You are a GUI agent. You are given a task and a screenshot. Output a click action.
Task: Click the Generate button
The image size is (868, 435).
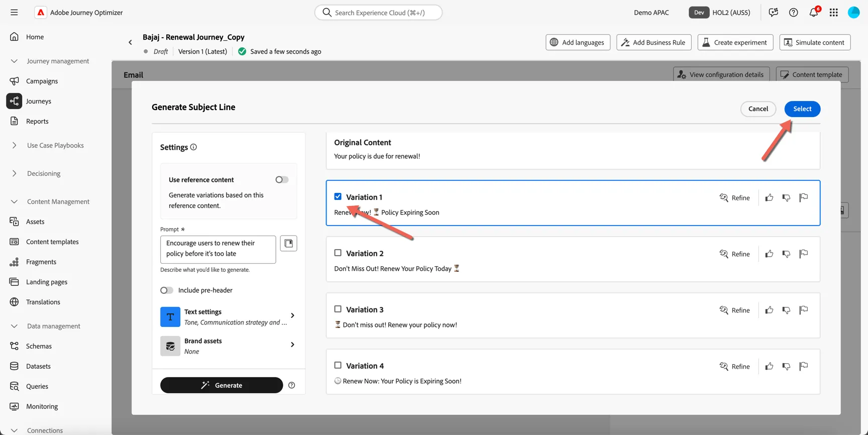tap(222, 385)
